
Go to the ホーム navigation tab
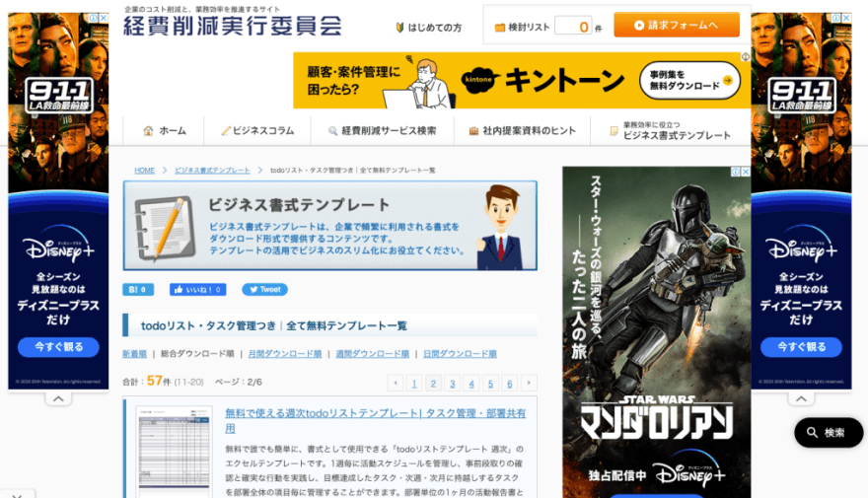(x=165, y=130)
